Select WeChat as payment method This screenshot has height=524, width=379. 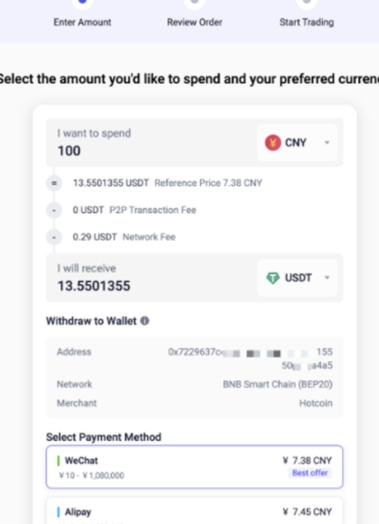click(x=195, y=467)
